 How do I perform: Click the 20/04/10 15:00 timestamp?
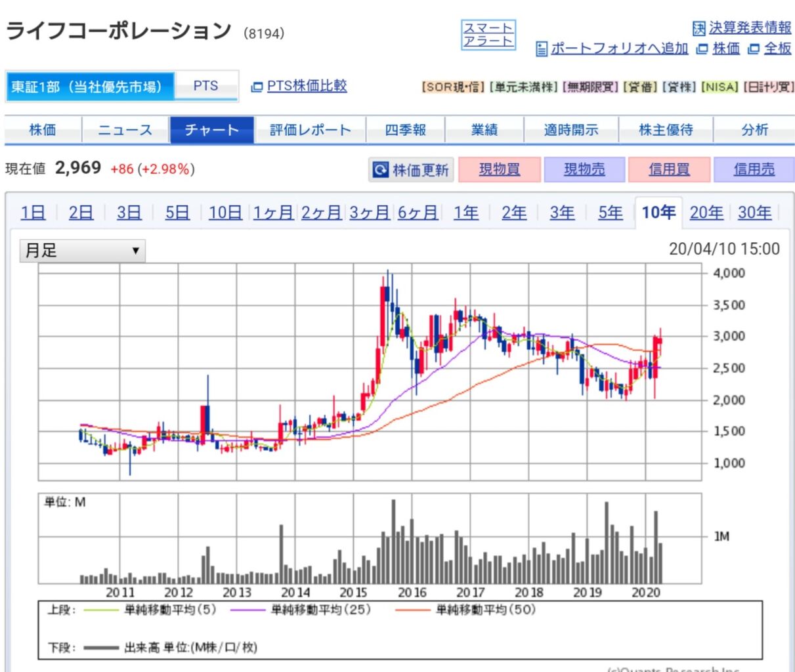coord(724,249)
